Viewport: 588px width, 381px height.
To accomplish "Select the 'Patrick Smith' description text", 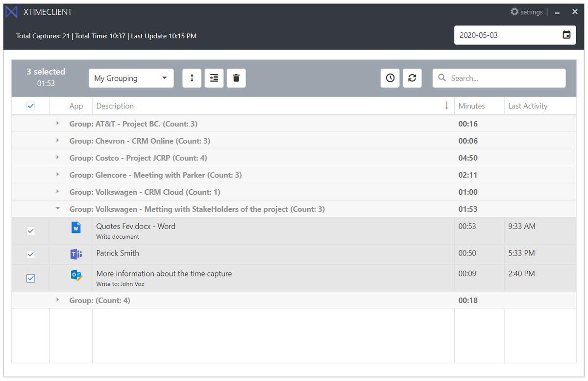I will (x=118, y=253).
